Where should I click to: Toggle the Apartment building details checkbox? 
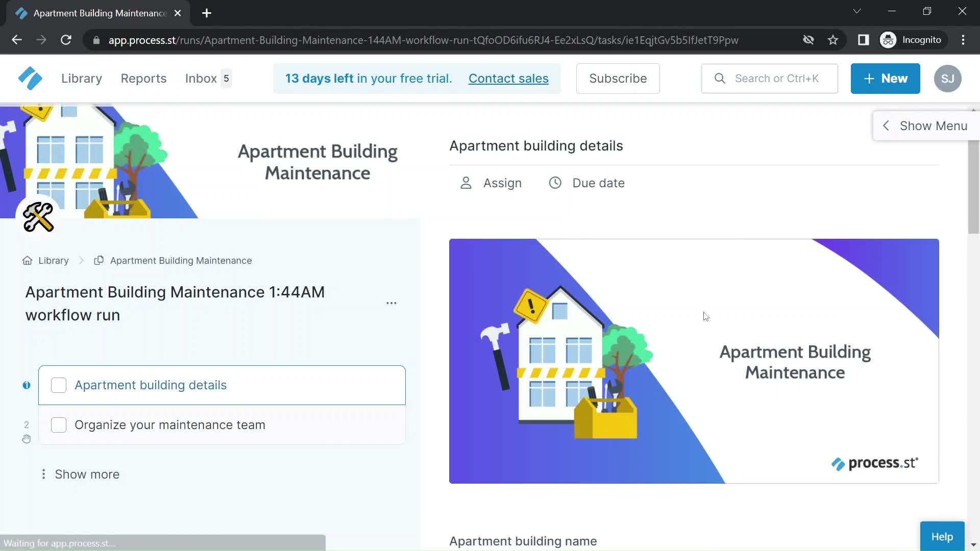(x=59, y=385)
